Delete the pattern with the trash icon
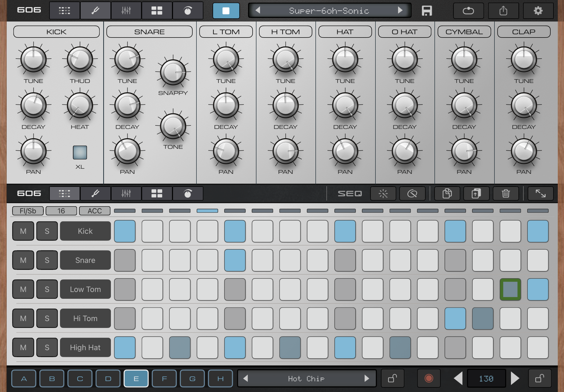Viewport: 564px width, 392px height. pyautogui.click(x=505, y=194)
